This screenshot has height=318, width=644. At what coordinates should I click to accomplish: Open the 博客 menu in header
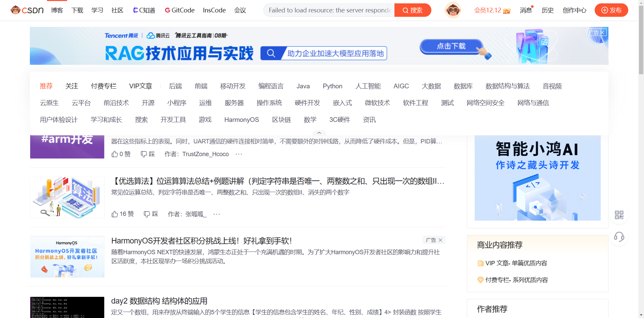(x=57, y=10)
